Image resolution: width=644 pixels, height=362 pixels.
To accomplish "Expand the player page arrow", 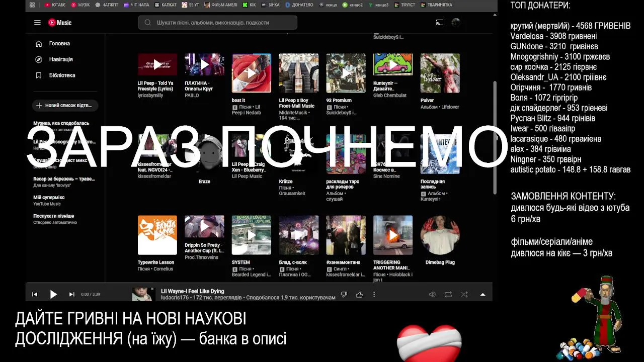I will tap(483, 294).
